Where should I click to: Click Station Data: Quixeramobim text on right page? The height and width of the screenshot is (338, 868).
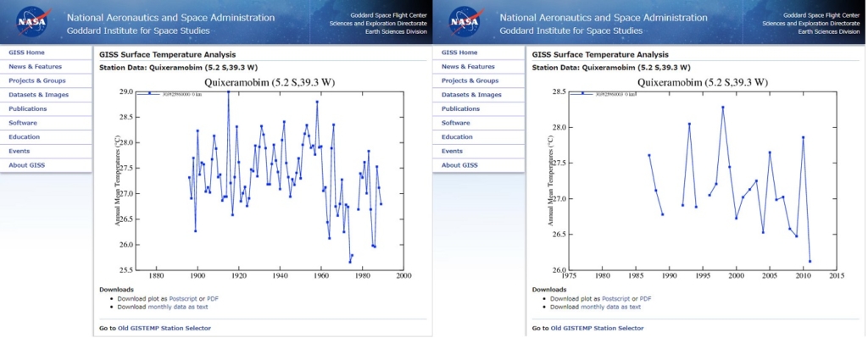click(x=611, y=68)
